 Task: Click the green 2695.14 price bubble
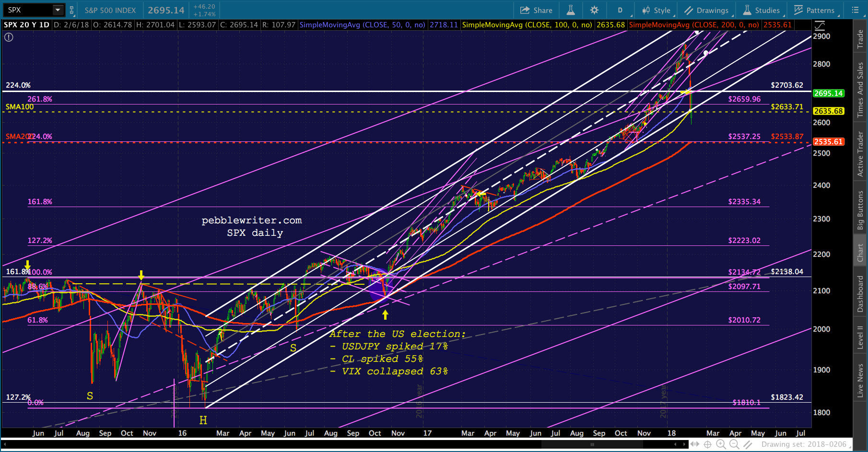click(x=829, y=93)
